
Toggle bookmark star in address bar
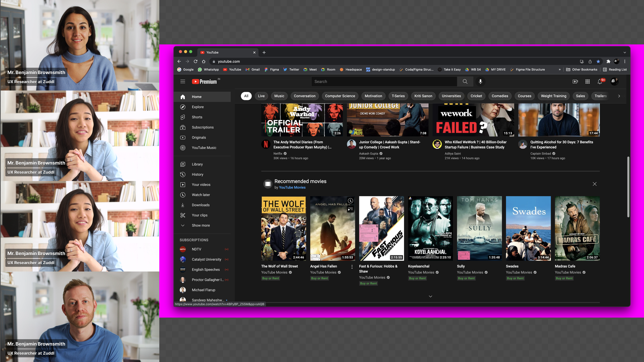pyautogui.click(x=598, y=62)
